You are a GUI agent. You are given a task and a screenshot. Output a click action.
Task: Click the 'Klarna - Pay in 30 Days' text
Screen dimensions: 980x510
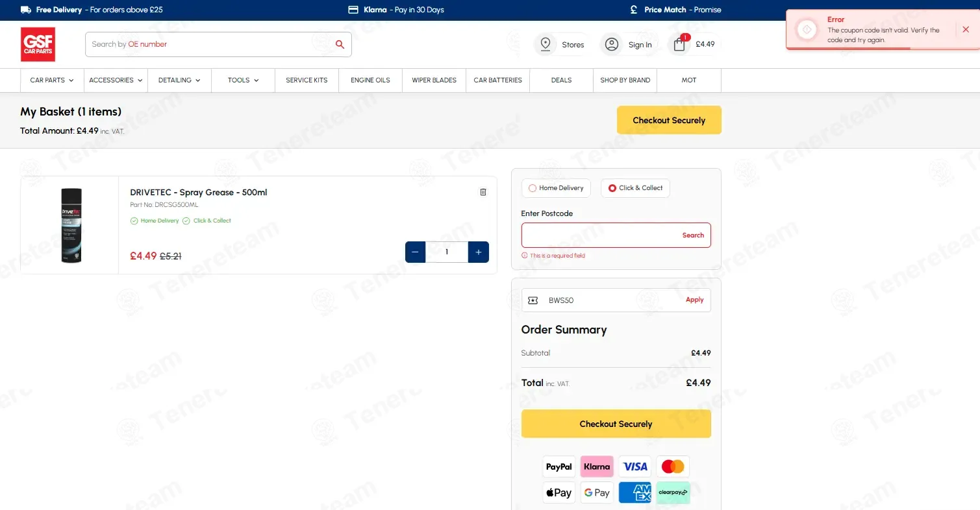[x=404, y=10]
